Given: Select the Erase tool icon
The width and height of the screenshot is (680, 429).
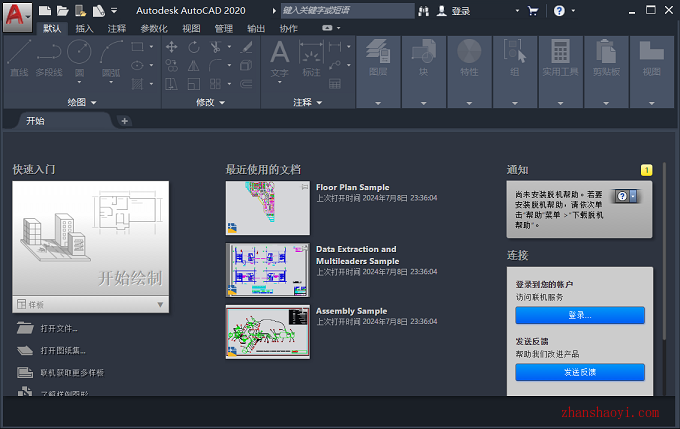Looking at the screenshot, I should tap(247, 47).
